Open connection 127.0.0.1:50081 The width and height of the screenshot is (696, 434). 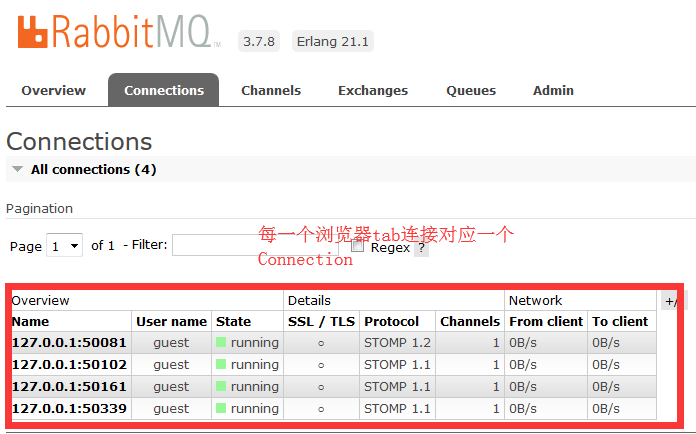[69, 343]
